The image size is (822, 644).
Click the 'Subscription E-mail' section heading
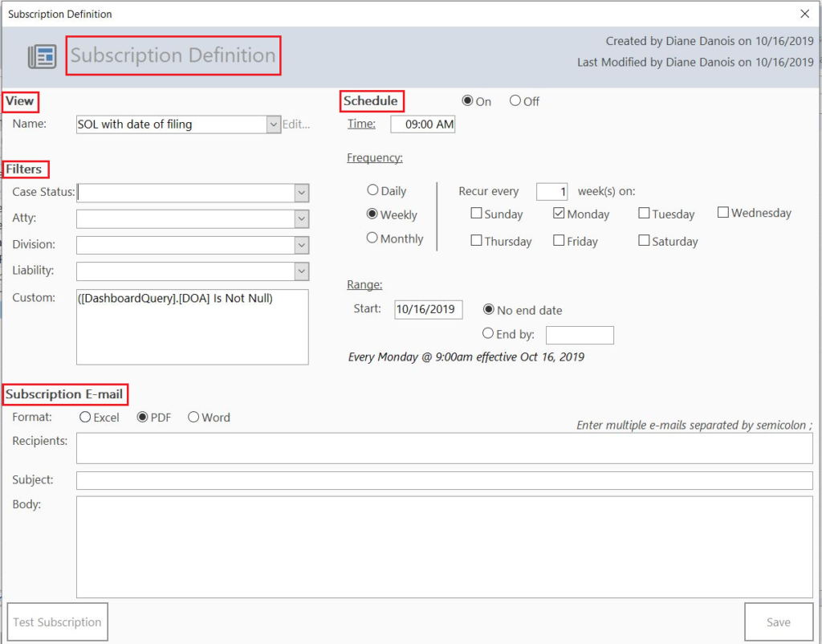tap(64, 393)
